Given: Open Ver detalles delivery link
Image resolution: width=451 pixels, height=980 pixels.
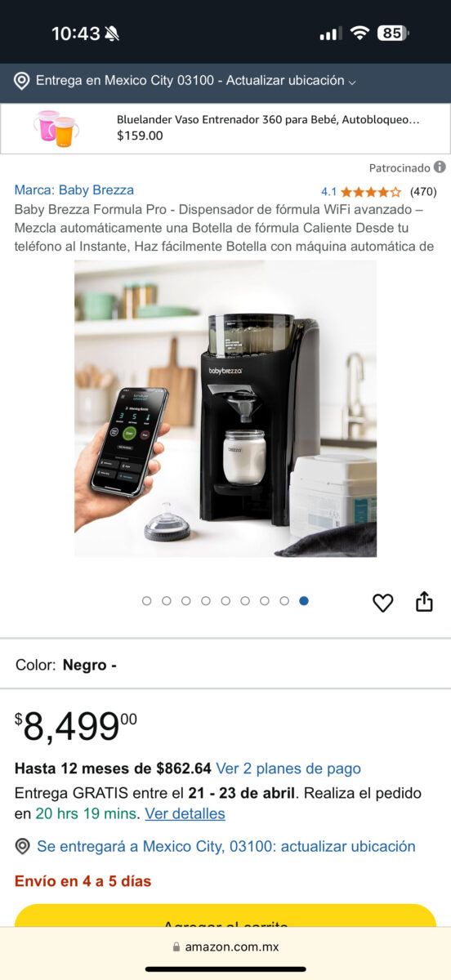Looking at the screenshot, I should (x=185, y=813).
